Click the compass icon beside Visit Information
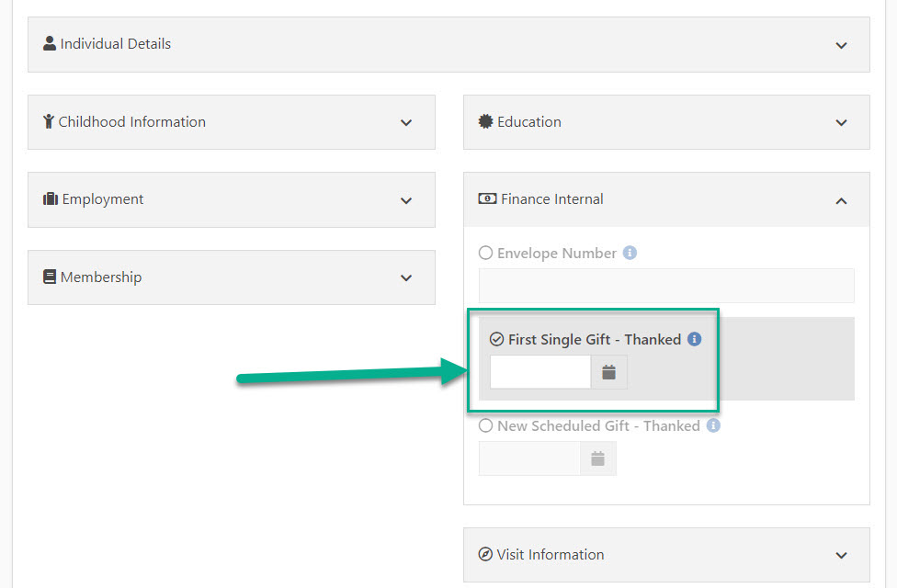The width and height of the screenshot is (897, 588). pos(485,554)
